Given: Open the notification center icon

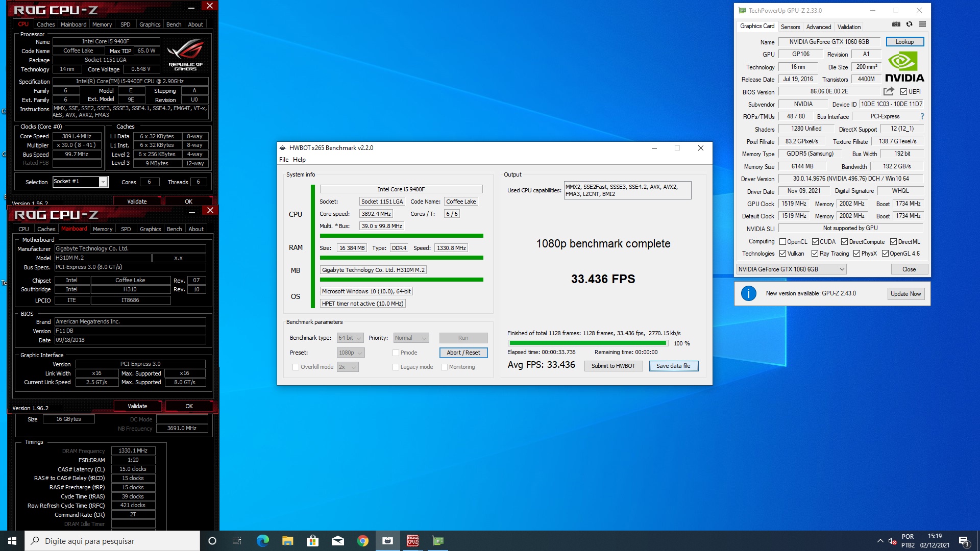Looking at the screenshot, I should pos(964,541).
